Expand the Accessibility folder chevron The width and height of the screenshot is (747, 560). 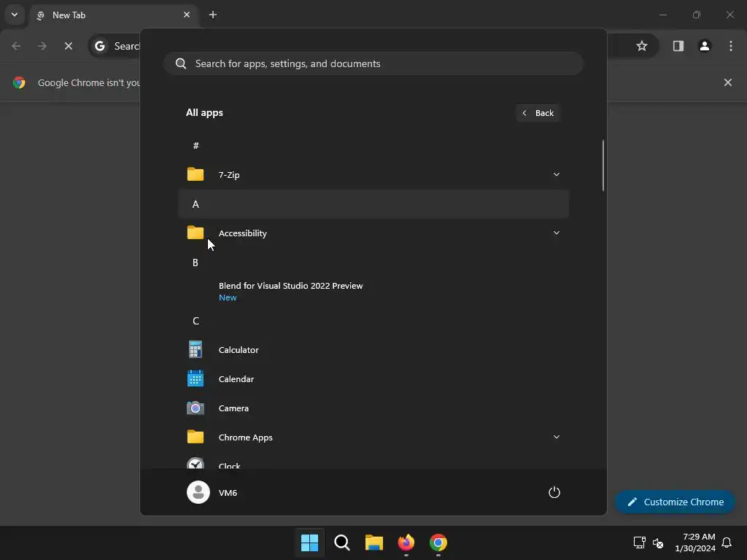pos(556,233)
